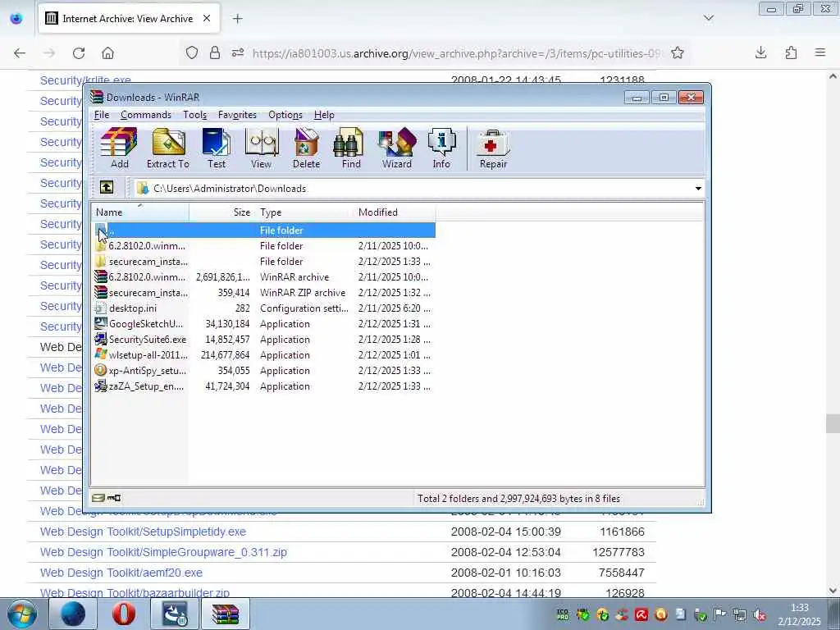Click the Info toolbar icon
This screenshot has width=840, height=630.
tap(441, 148)
